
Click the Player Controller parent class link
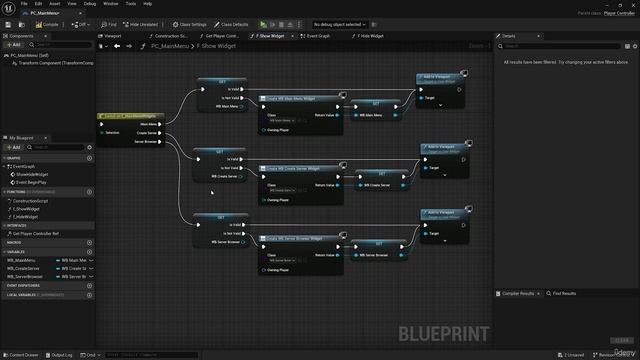point(619,13)
